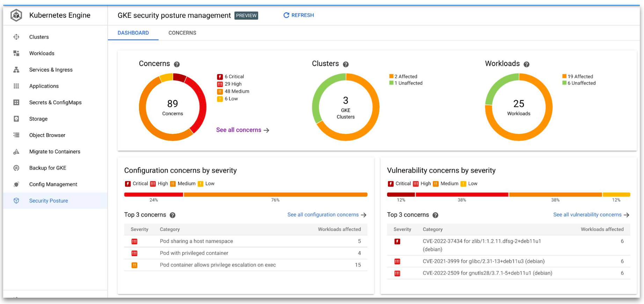The image size is (644, 304).
Task: Select the CVE-2022-37434 for zlib row
Action: (508, 245)
